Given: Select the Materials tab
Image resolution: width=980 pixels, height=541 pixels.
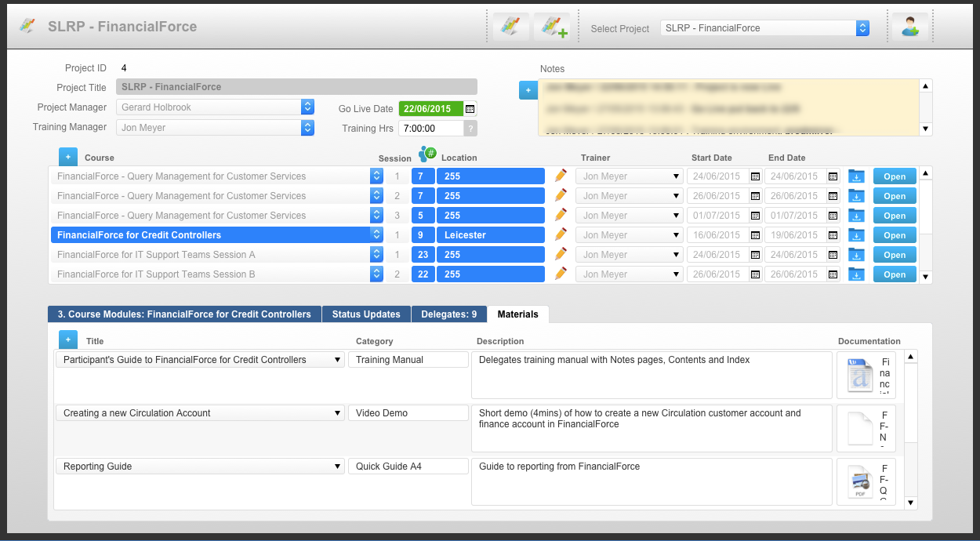Looking at the screenshot, I should (518, 314).
